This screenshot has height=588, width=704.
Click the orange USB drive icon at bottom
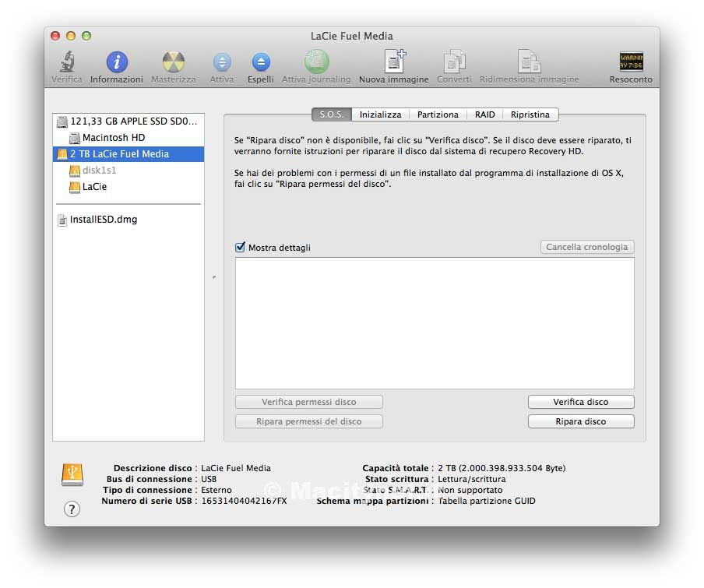coord(72,475)
